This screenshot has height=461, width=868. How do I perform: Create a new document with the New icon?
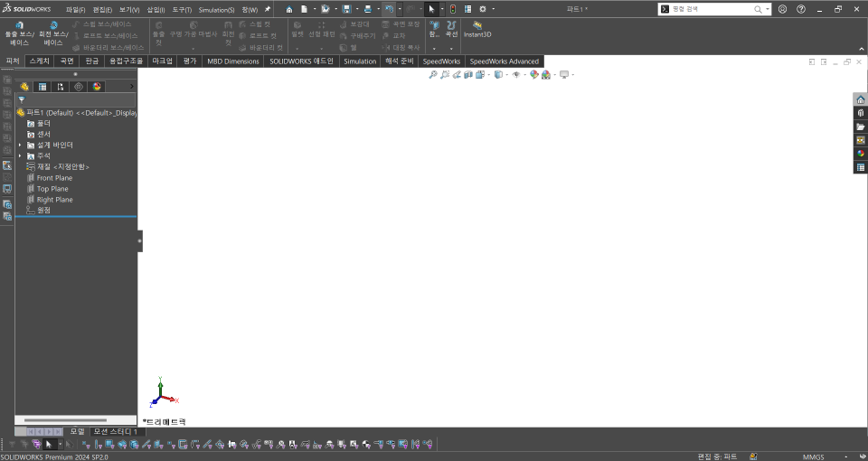[x=305, y=9]
